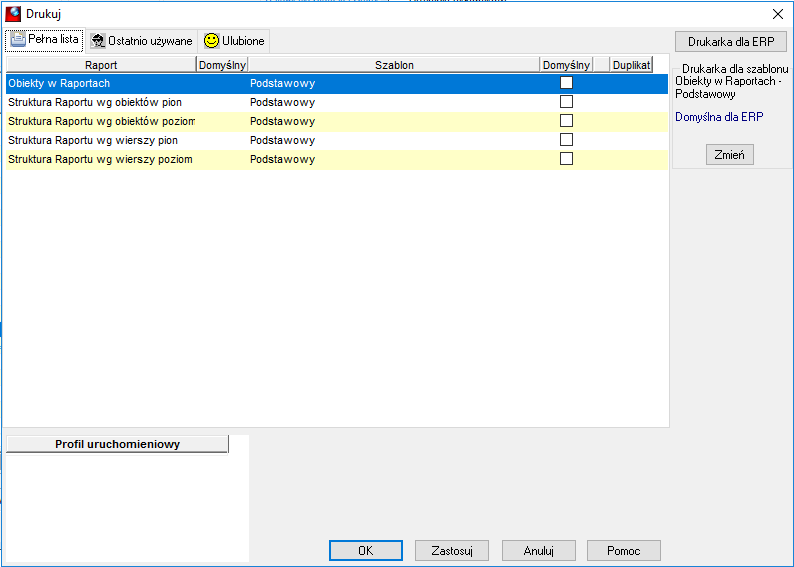
Task: Switch to the Ulubione tab
Action: tap(234, 41)
